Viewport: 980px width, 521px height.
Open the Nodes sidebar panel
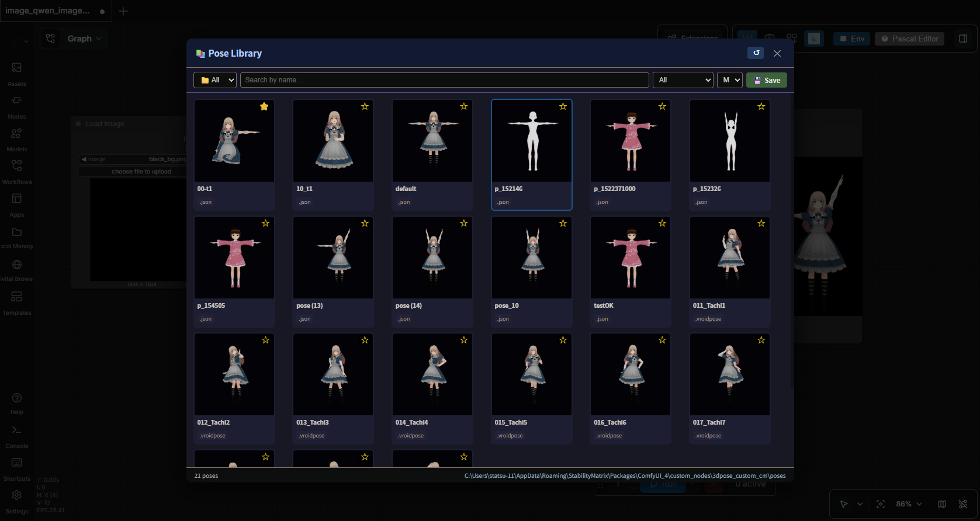click(17, 107)
